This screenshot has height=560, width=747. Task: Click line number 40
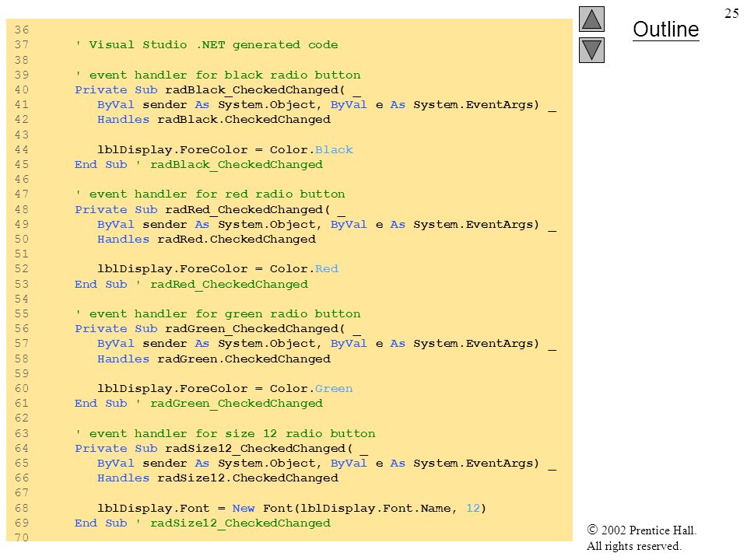click(22, 90)
